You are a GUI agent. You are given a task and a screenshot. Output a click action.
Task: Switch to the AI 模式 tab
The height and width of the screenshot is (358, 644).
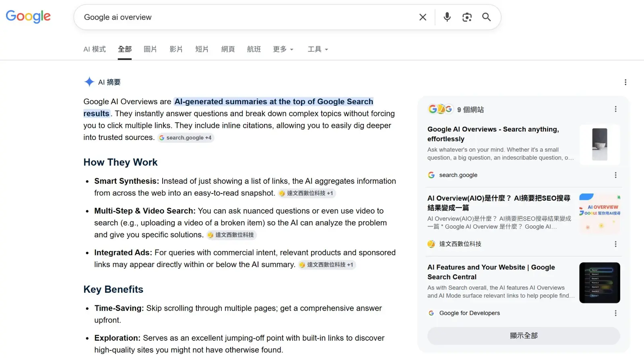[x=95, y=49]
